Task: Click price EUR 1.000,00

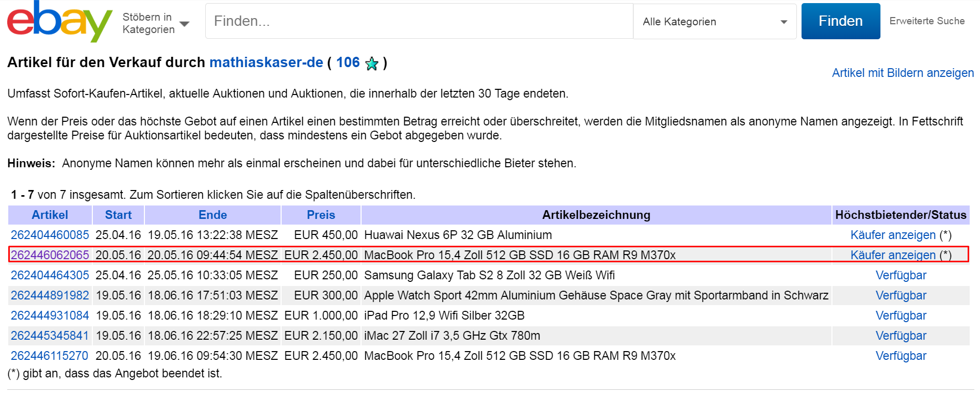Action: pyautogui.click(x=321, y=315)
